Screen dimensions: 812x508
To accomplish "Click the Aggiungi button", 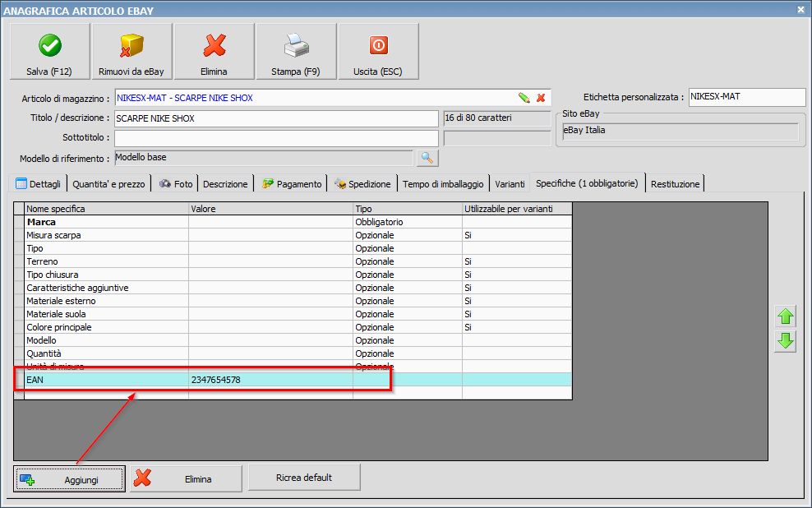I will pos(70,479).
